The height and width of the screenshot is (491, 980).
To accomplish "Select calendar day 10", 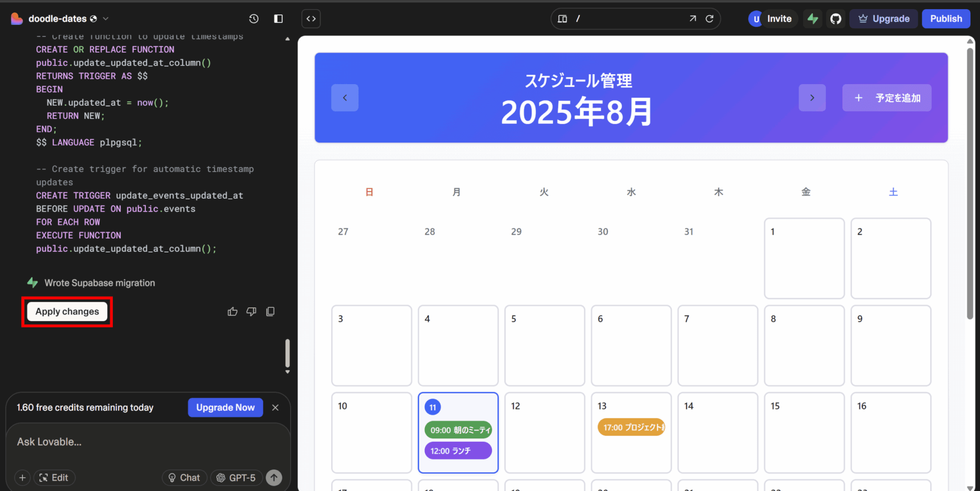I will pyautogui.click(x=371, y=433).
